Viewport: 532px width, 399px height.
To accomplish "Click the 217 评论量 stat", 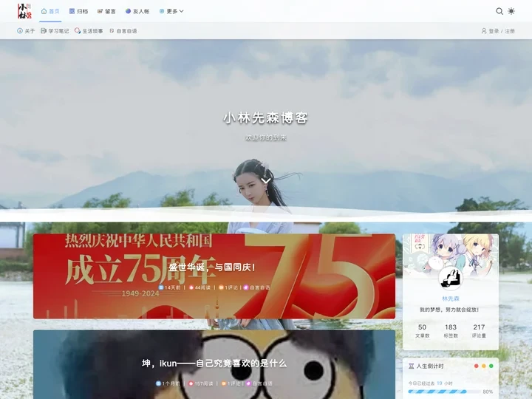I will (479, 331).
